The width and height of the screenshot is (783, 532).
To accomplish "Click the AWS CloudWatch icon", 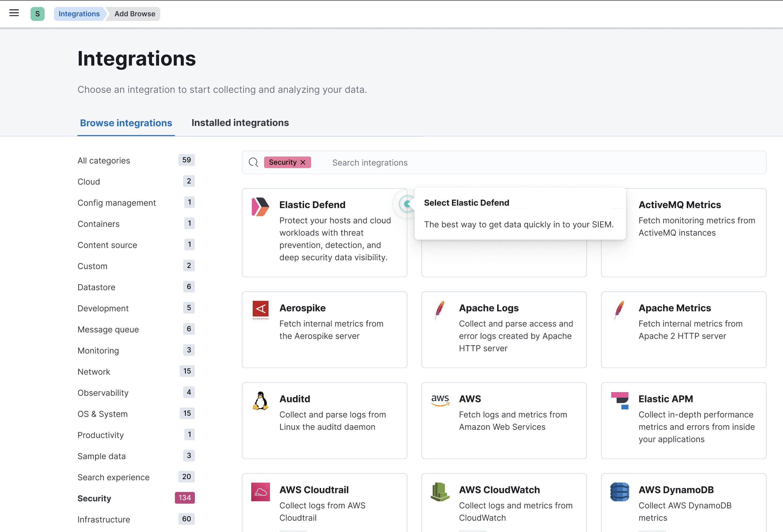I will [x=440, y=492].
